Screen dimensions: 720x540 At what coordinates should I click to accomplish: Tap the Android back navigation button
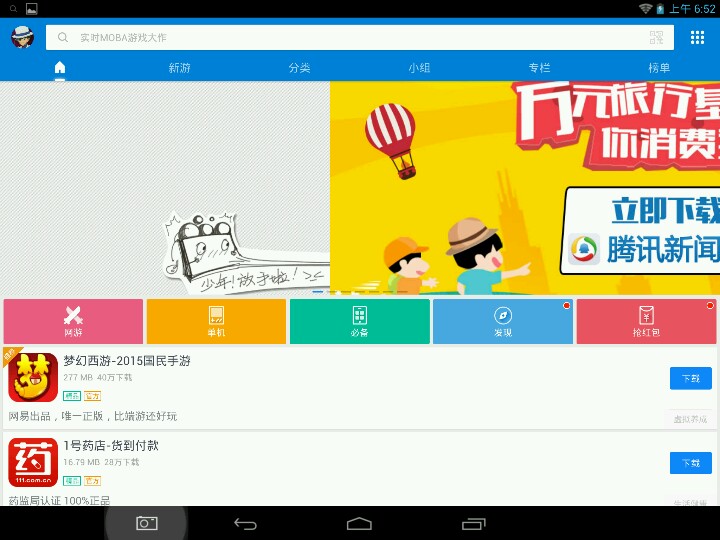(245, 524)
